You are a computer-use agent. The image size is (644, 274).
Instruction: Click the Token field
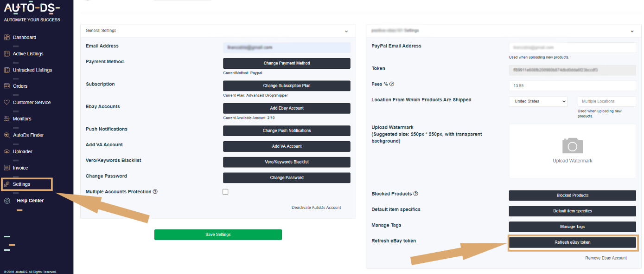[x=573, y=70]
